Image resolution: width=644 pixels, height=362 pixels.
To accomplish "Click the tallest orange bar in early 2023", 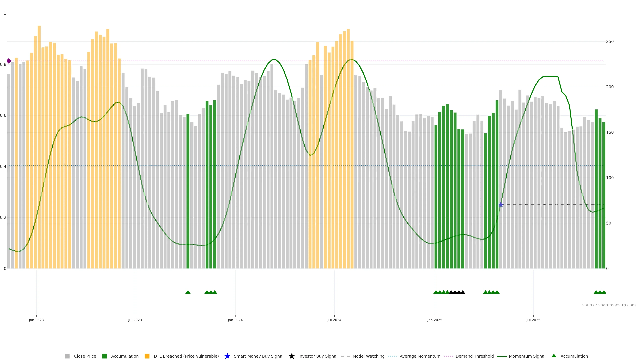I will (x=39, y=125).
